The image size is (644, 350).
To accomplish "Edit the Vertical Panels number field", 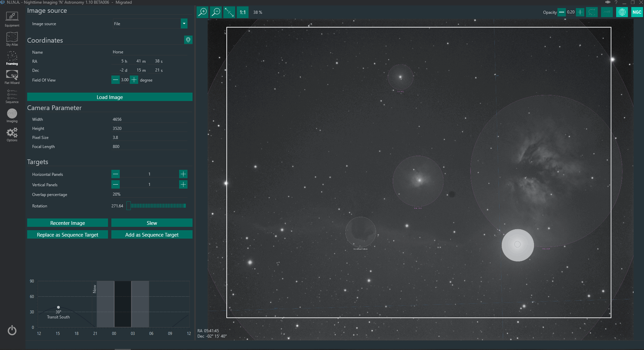I will (149, 184).
